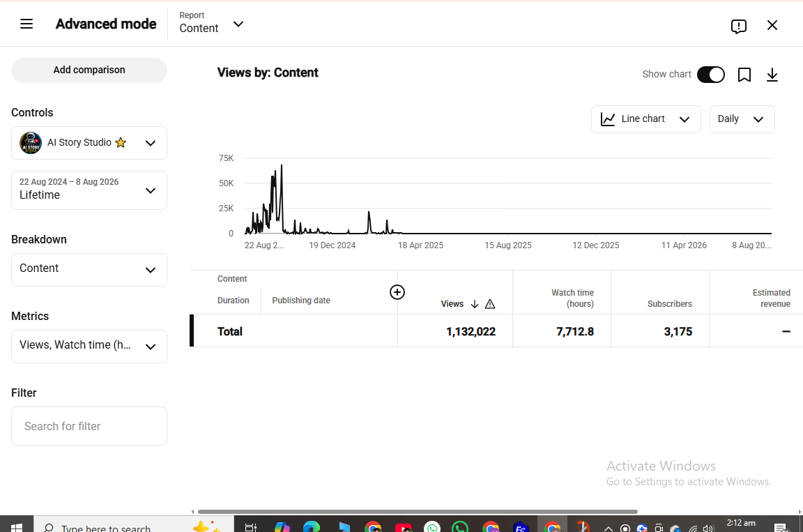Open the Line chart type dropdown
Screen dimensions: 803x532
point(645,119)
